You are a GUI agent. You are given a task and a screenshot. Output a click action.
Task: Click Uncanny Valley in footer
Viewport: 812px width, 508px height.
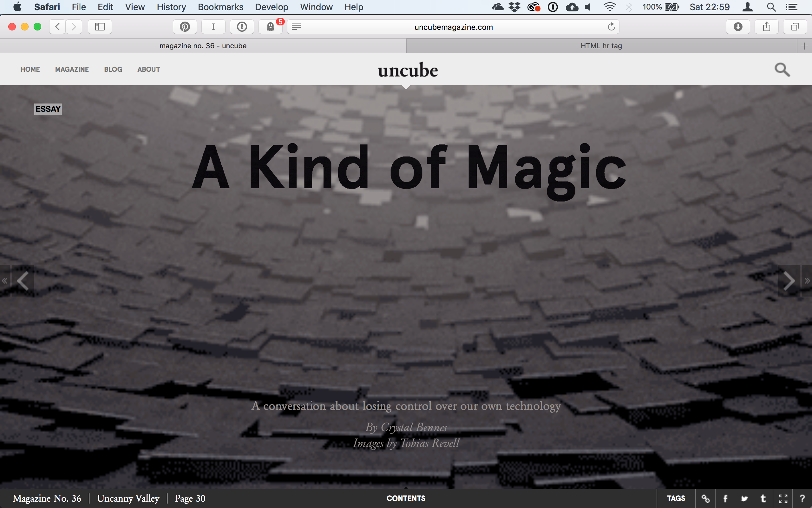point(128,498)
